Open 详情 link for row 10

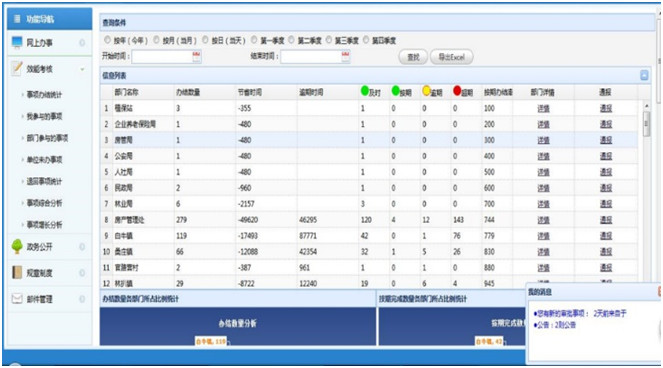543,252
